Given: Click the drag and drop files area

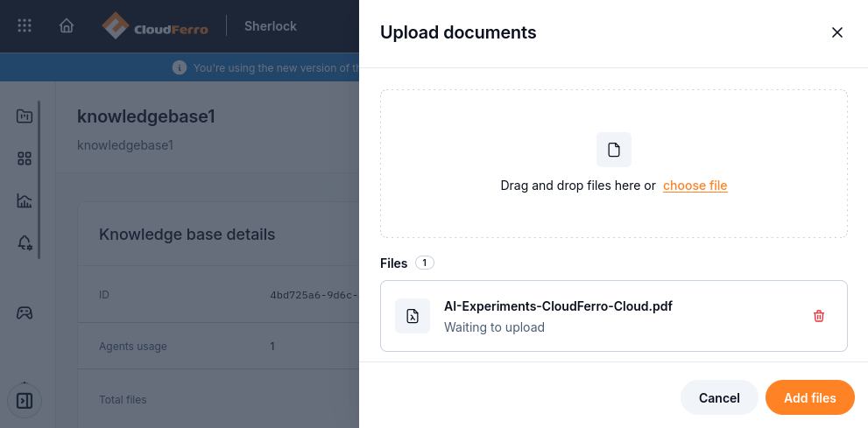Looking at the screenshot, I should [614, 164].
